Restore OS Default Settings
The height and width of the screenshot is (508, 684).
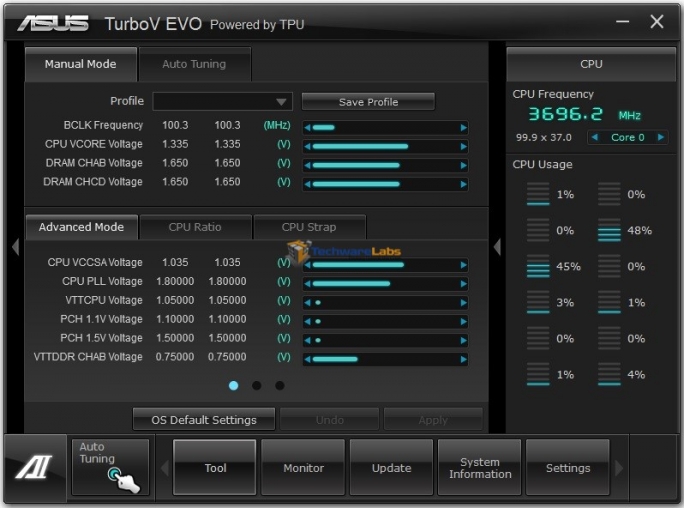coord(204,419)
